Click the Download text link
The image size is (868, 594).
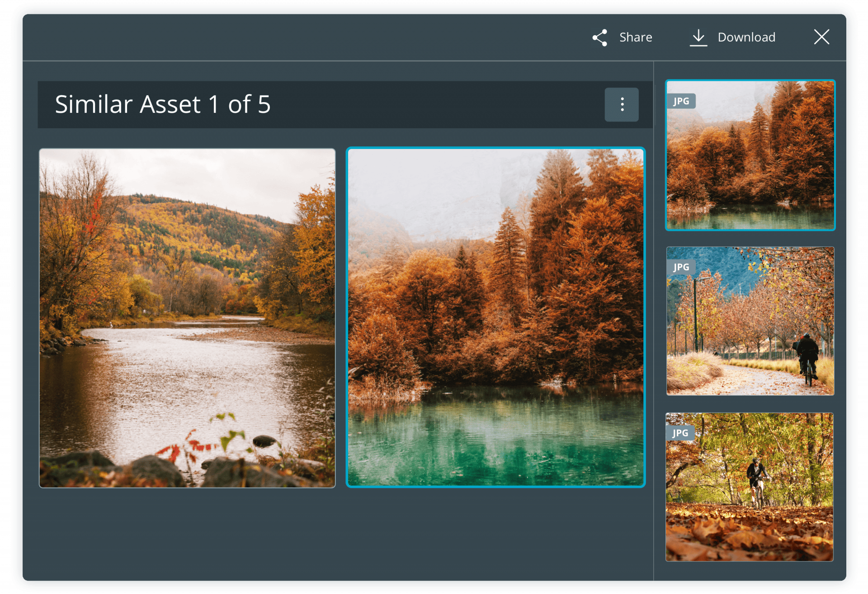746,37
